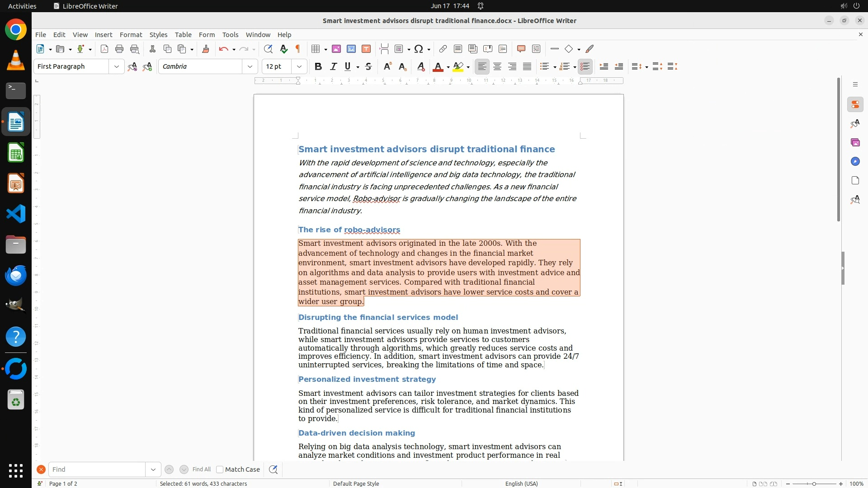This screenshot has height=488, width=868.
Task: Toggle Bold formatting
Action: [x=318, y=66]
